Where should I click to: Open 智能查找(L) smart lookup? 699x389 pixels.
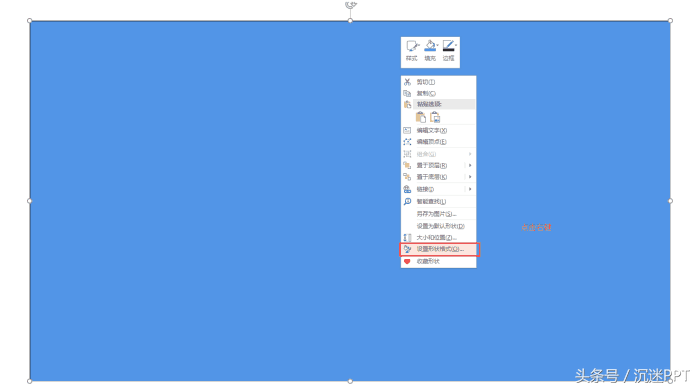(x=438, y=201)
